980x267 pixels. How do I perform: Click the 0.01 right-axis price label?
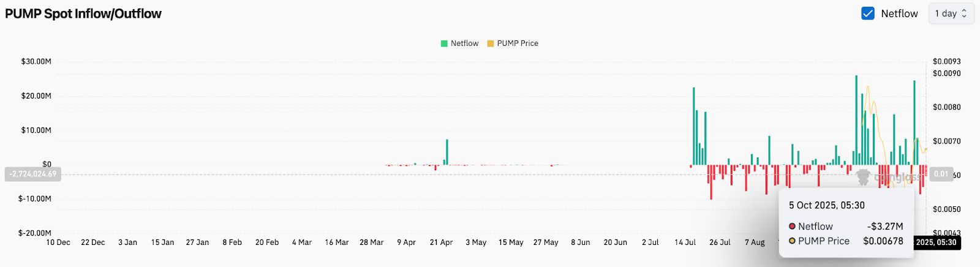[x=941, y=175]
